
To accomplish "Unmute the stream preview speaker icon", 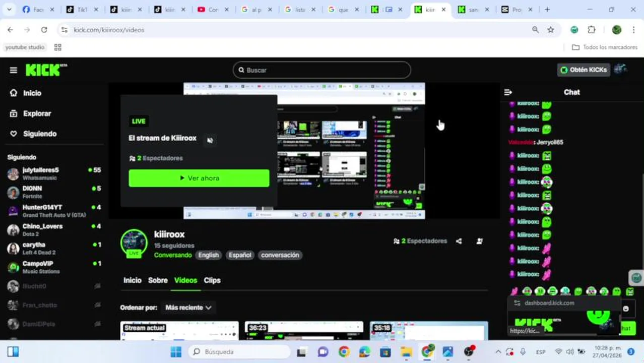I will pyautogui.click(x=210, y=140).
